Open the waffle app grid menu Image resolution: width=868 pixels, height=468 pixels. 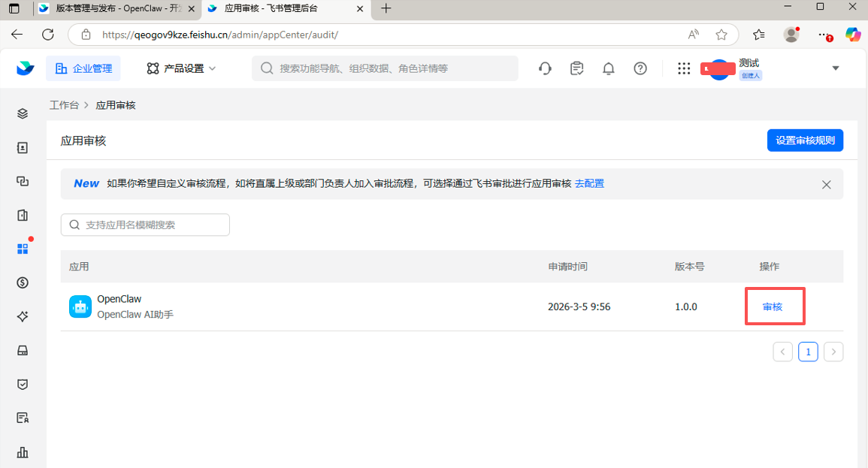(683, 68)
